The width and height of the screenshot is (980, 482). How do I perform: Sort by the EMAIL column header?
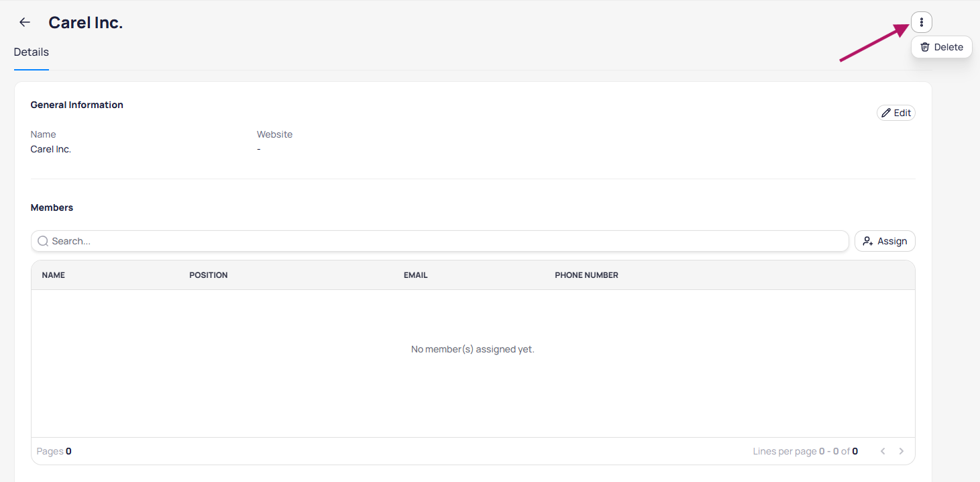pos(415,275)
